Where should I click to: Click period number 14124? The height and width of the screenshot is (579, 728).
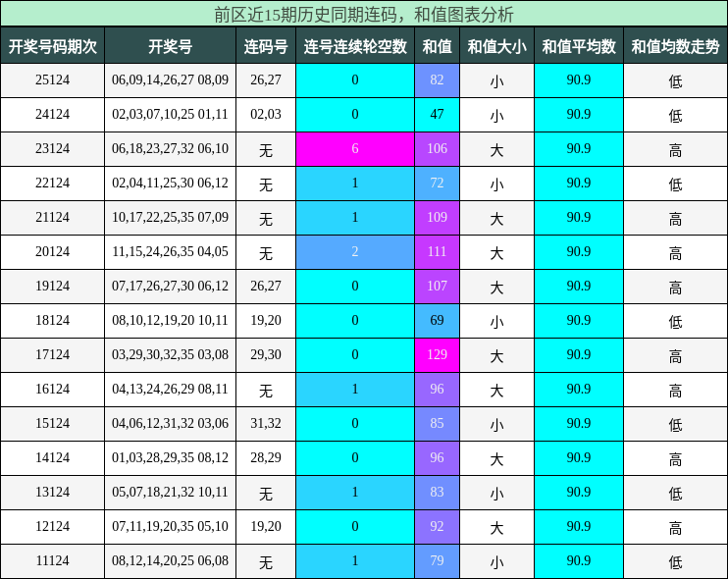pyautogui.click(x=52, y=458)
